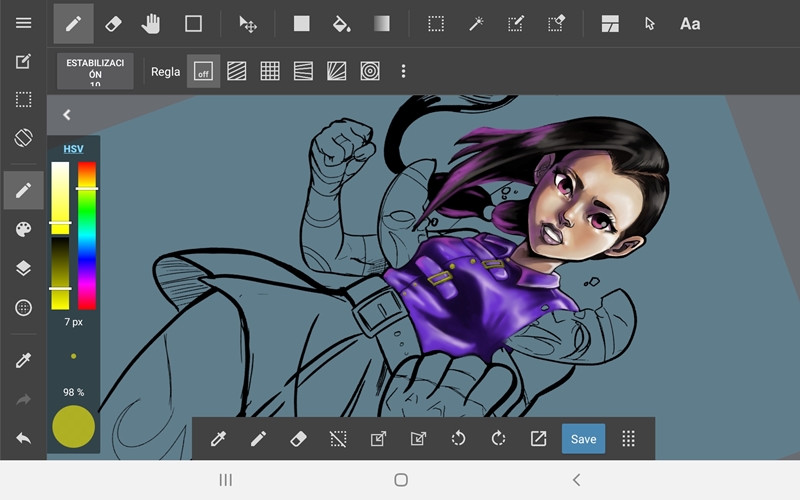Adjust the hue rainbow slider
800x500 pixels.
tap(87, 236)
